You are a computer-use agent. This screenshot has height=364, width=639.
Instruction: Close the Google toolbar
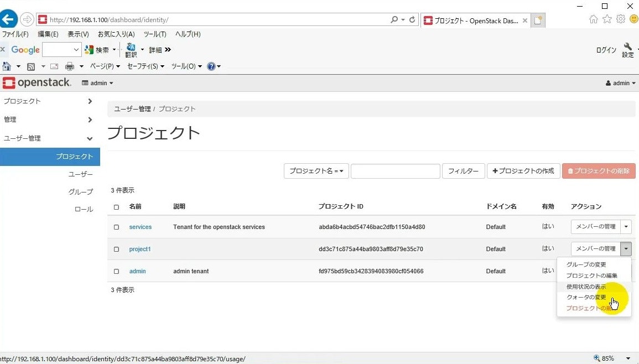point(3,49)
